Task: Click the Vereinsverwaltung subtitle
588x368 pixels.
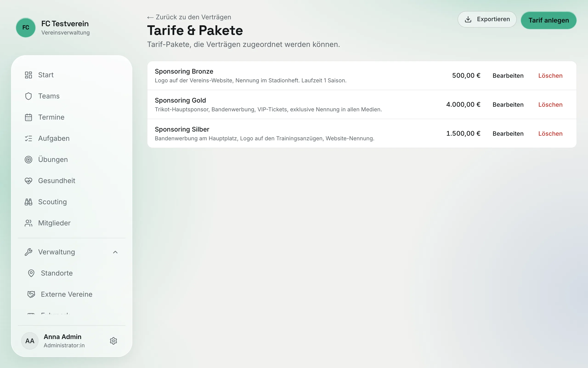Action: 65,33
